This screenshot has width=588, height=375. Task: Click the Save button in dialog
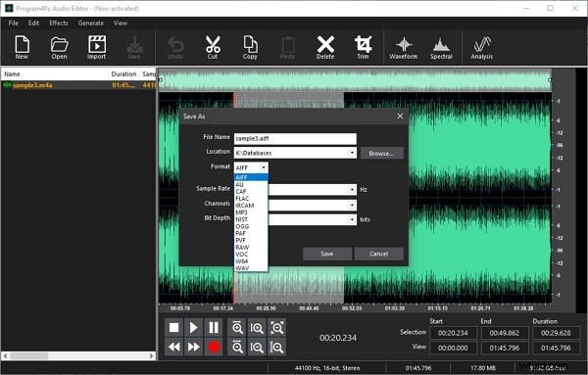tap(327, 254)
